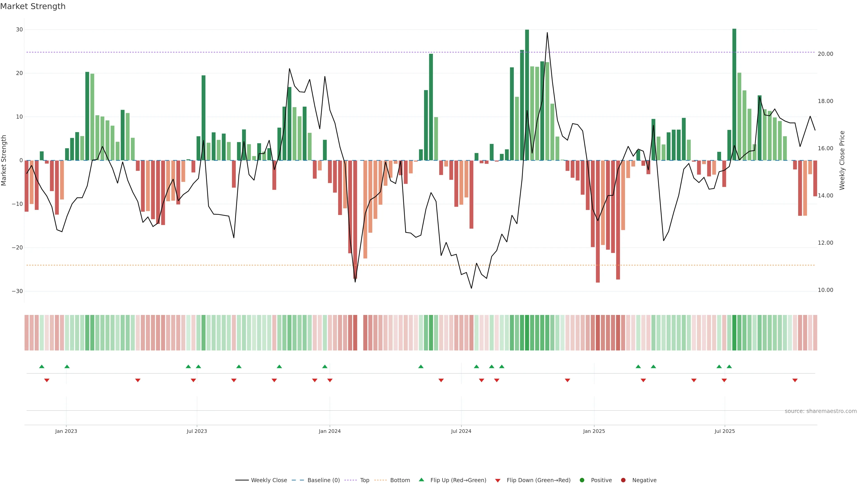
Task: Click the green Positive circle in legend
Action: click(x=582, y=480)
